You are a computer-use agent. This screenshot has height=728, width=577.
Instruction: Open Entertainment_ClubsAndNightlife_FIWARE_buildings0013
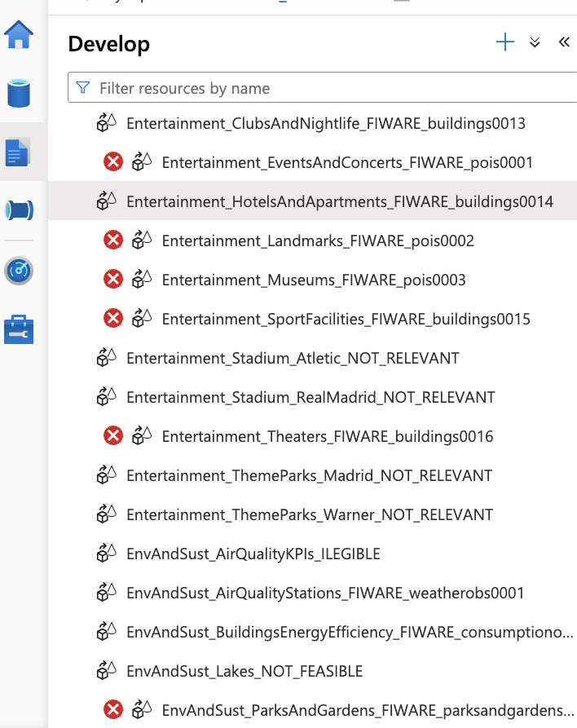326,123
